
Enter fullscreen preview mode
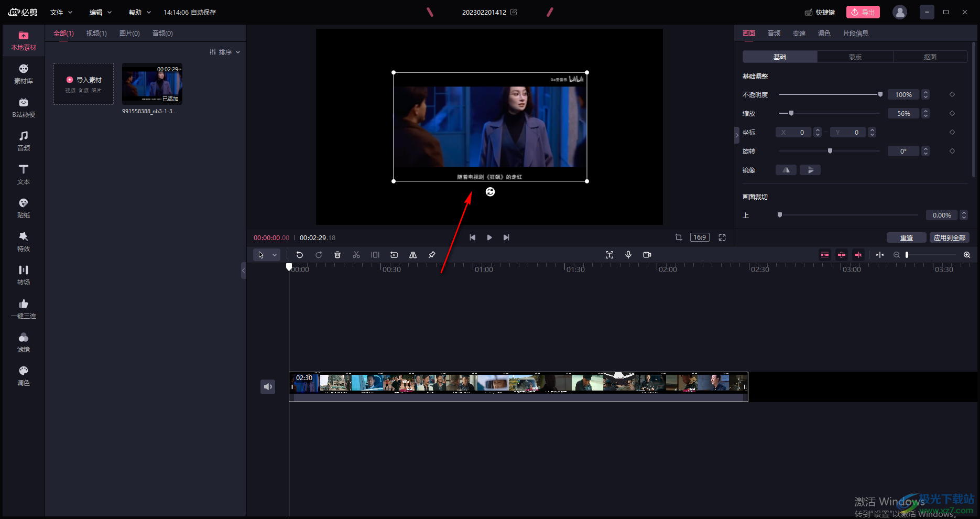click(x=722, y=237)
